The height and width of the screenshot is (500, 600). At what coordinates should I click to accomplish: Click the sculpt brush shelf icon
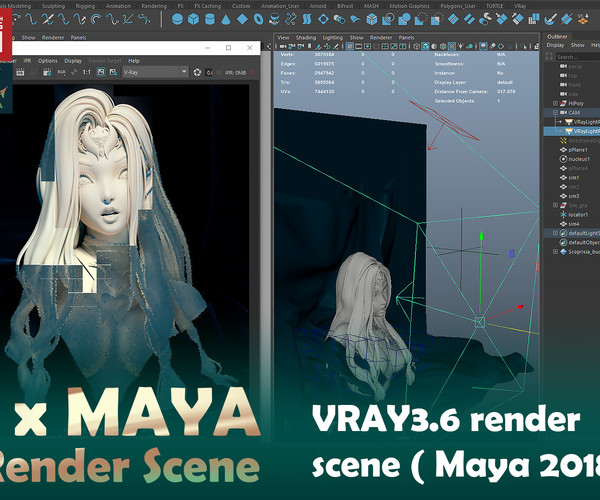click(550, 19)
